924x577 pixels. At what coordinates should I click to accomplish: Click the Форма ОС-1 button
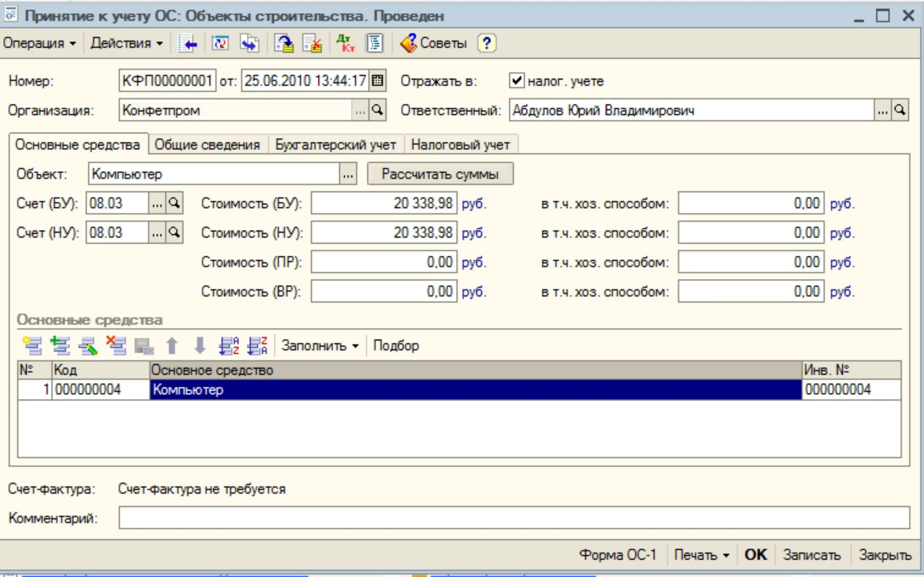coord(617,555)
